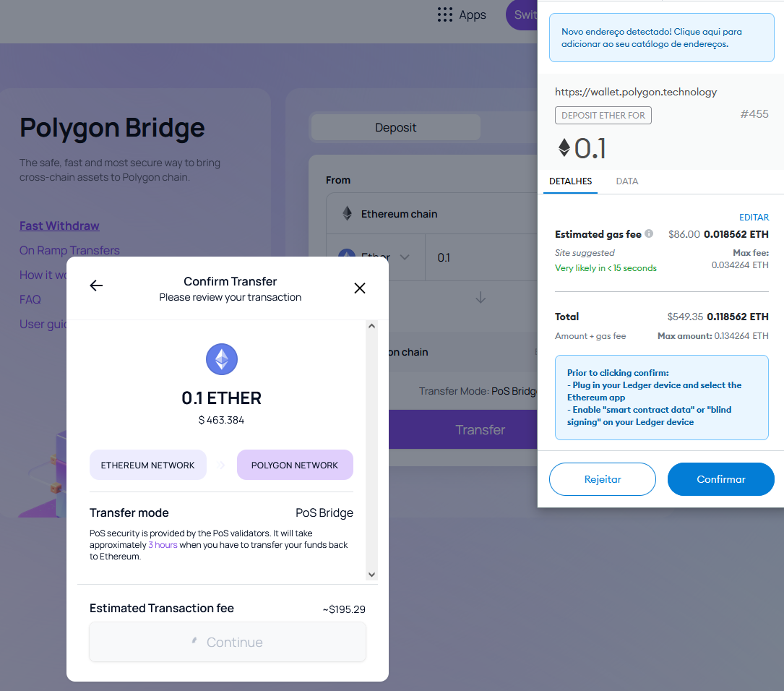This screenshot has height=691, width=784.
Task: Click the scroll up arrow in dialog
Action: (371, 326)
